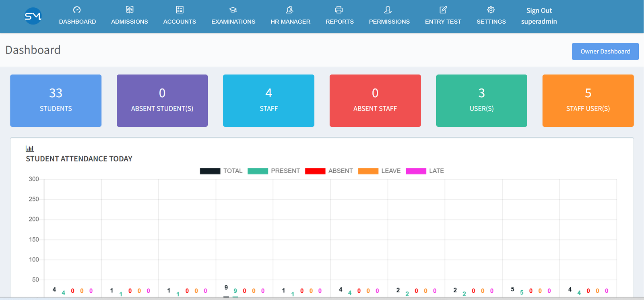
Task: Sign Out of superadmin account
Action: coord(539,11)
